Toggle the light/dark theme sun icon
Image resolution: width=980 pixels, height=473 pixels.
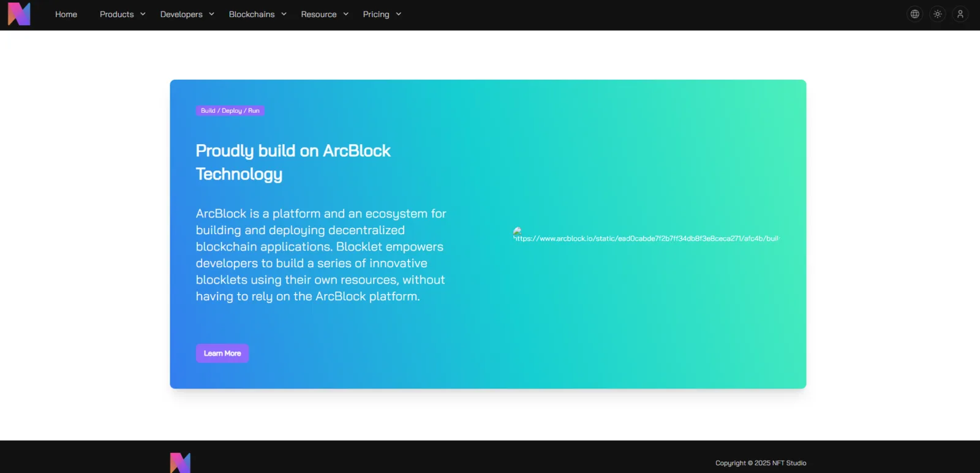click(938, 14)
